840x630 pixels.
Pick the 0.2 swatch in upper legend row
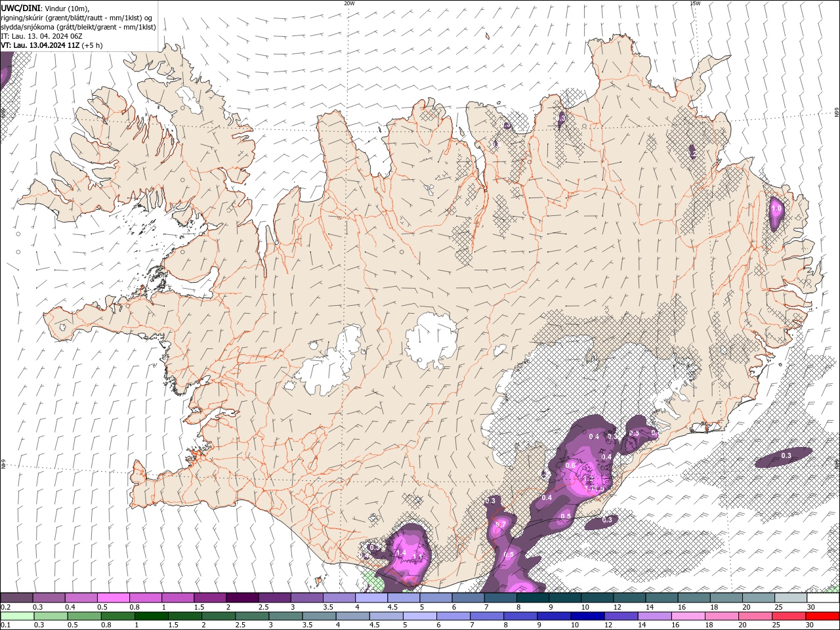pos(16,598)
